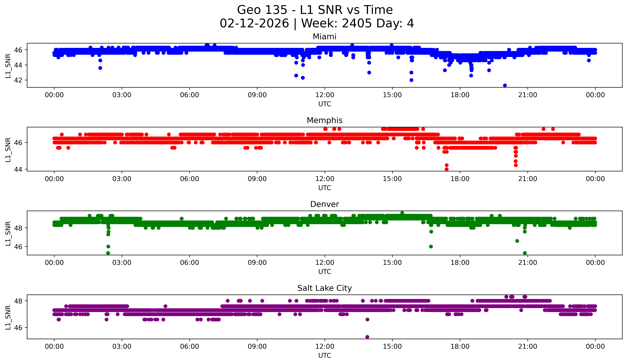
Task: Click the lowest red Memphis point at 44
Action: click(447, 169)
